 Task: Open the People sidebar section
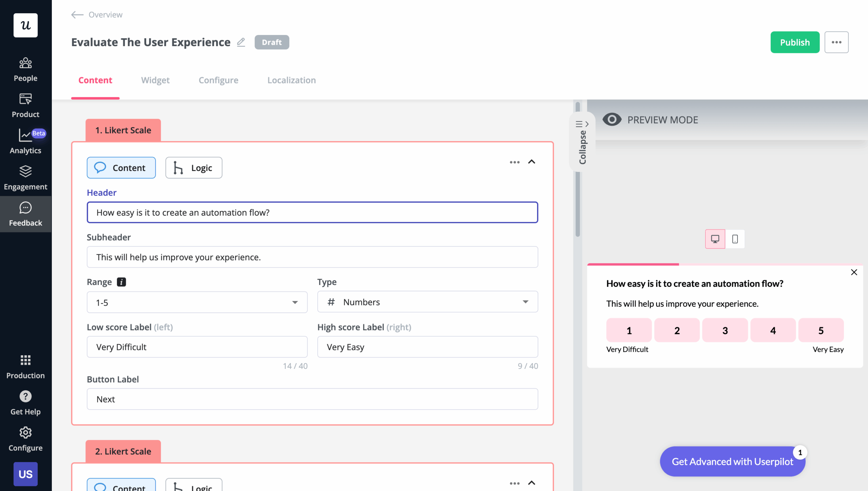(x=25, y=69)
